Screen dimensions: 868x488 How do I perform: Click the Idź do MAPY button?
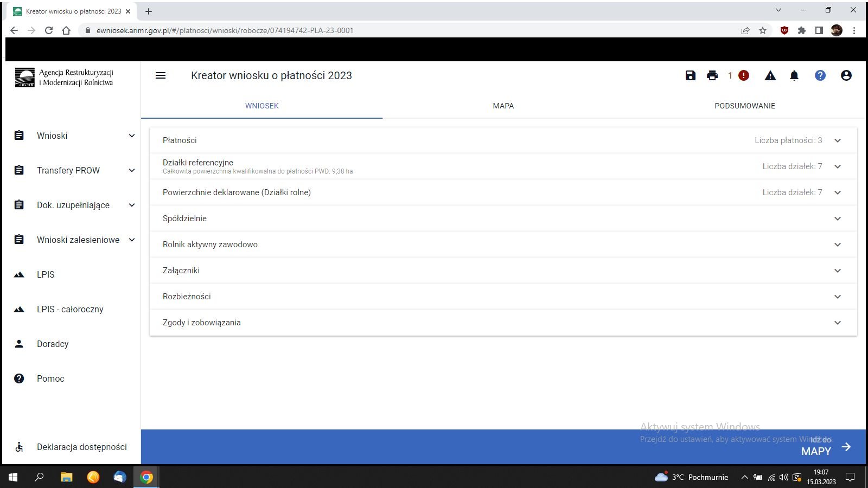coord(825,447)
